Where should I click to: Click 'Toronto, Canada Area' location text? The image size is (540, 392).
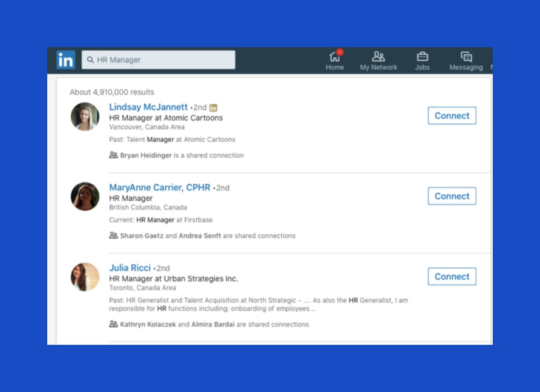click(x=143, y=288)
